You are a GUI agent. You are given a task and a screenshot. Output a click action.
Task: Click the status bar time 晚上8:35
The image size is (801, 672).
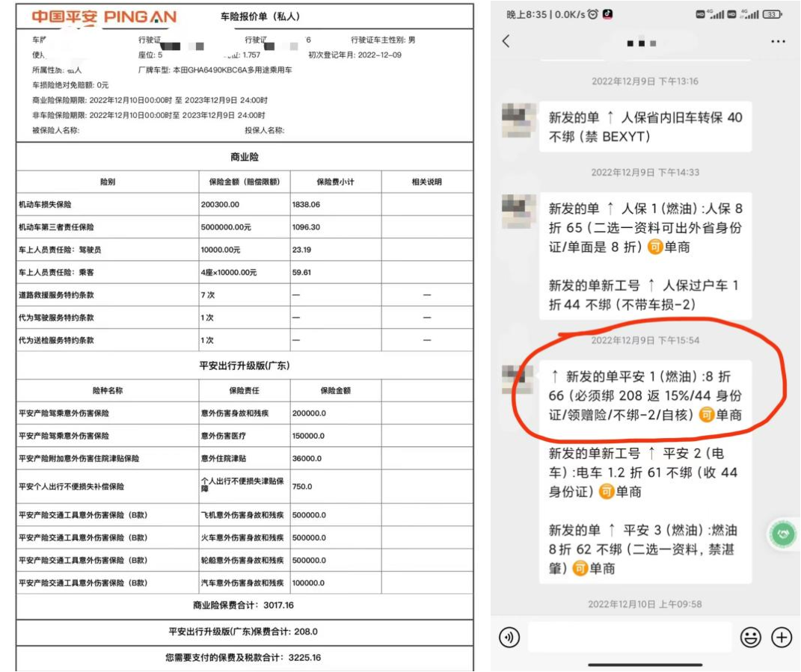coord(527,14)
